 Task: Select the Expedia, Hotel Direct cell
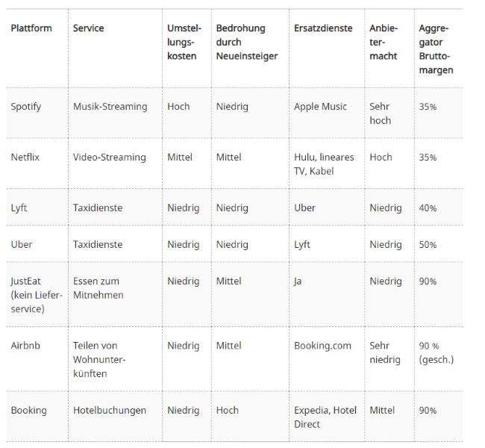pyautogui.click(x=325, y=417)
